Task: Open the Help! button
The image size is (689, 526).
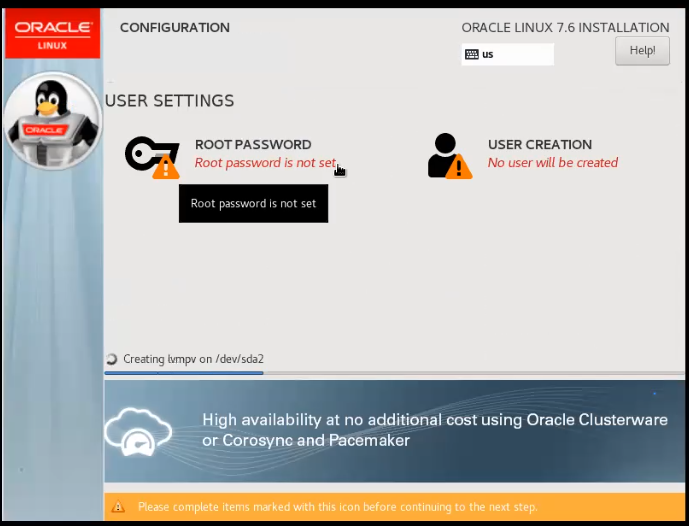Action: 642,51
